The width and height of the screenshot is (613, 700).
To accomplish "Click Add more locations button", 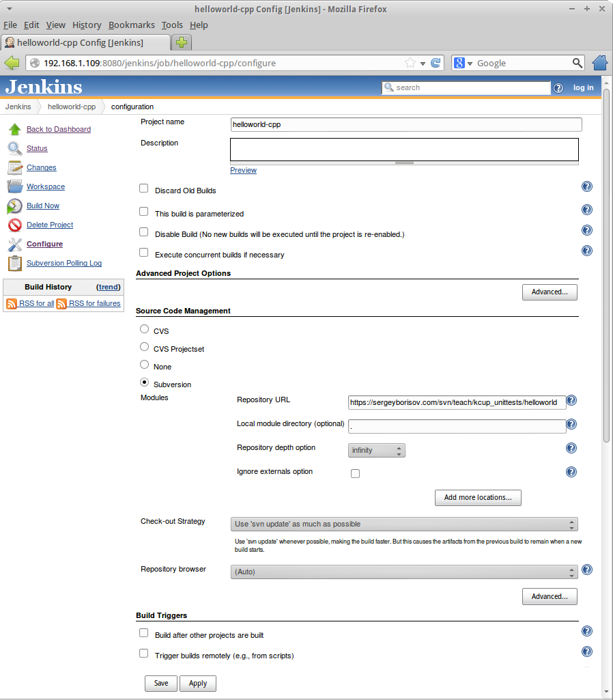I will 478,498.
